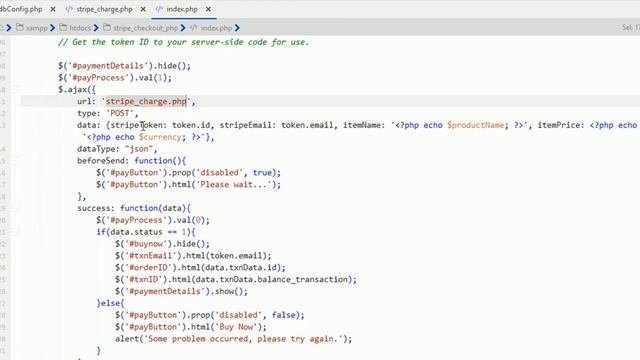Open stripe_checkout_php breadcrumb folder
Image resolution: width=640 pixels, height=360 pixels.
point(145,28)
